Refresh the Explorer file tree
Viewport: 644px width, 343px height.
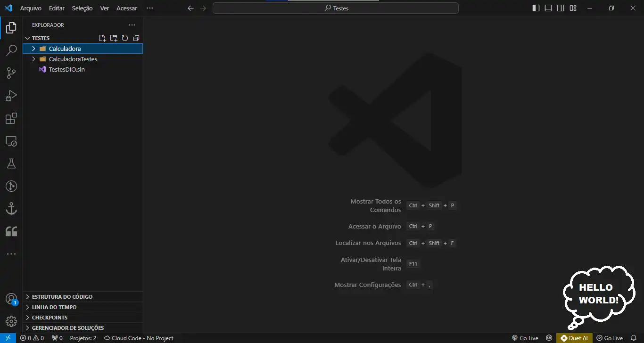pos(125,38)
